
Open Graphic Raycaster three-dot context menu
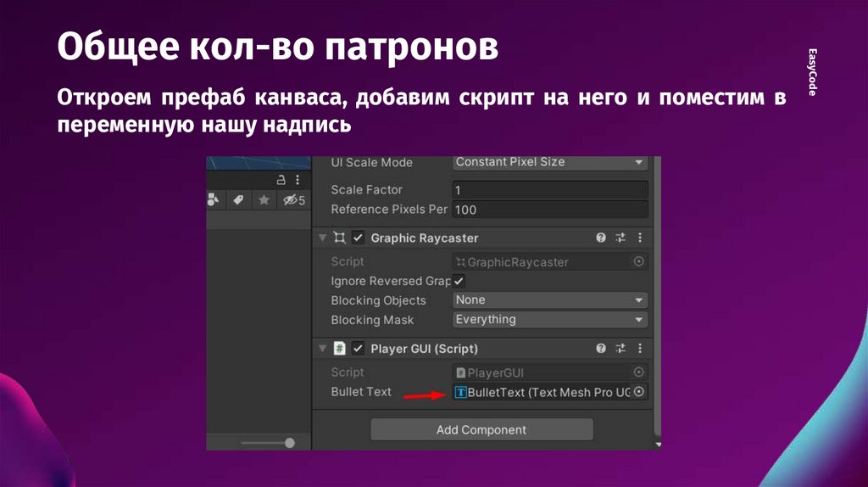[x=640, y=238]
